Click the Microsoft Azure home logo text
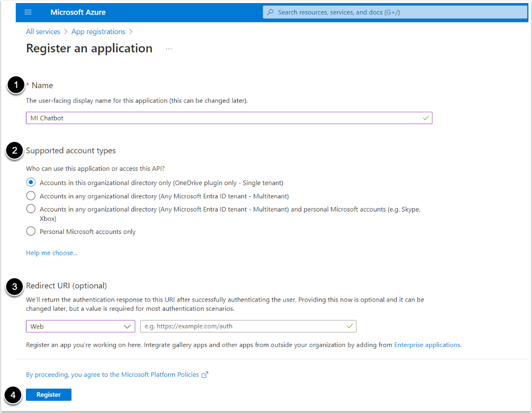The height and width of the screenshot is (413, 532). [78, 12]
